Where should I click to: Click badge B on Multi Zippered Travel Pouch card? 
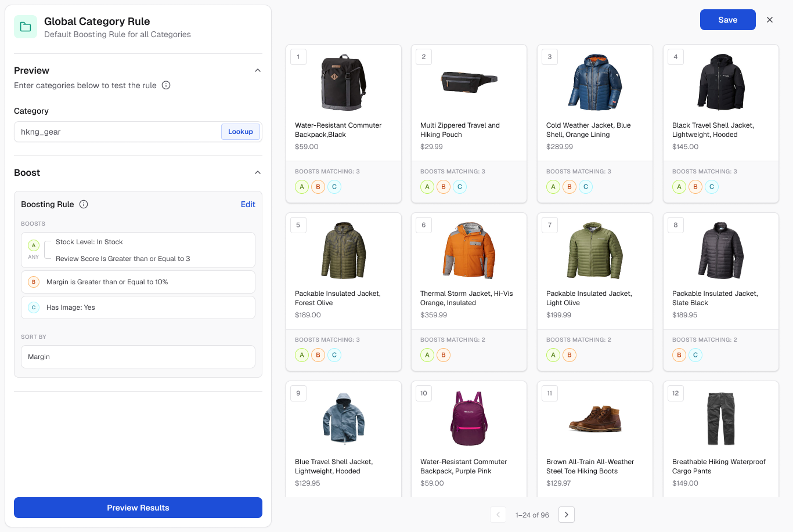(444, 187)
